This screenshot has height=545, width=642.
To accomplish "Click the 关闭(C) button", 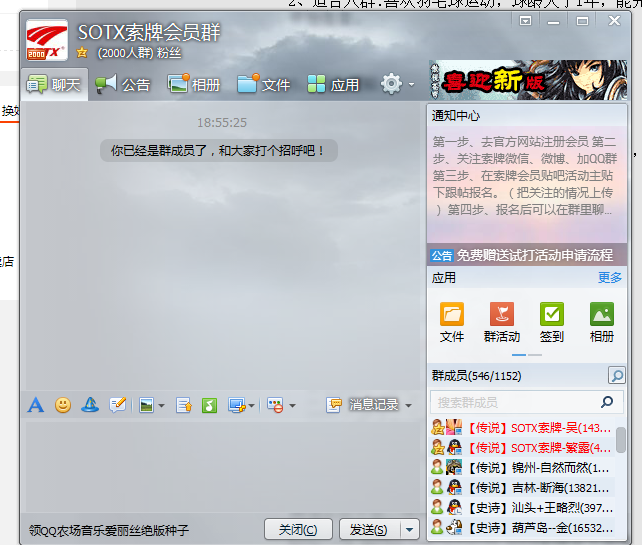I will 298,530.
